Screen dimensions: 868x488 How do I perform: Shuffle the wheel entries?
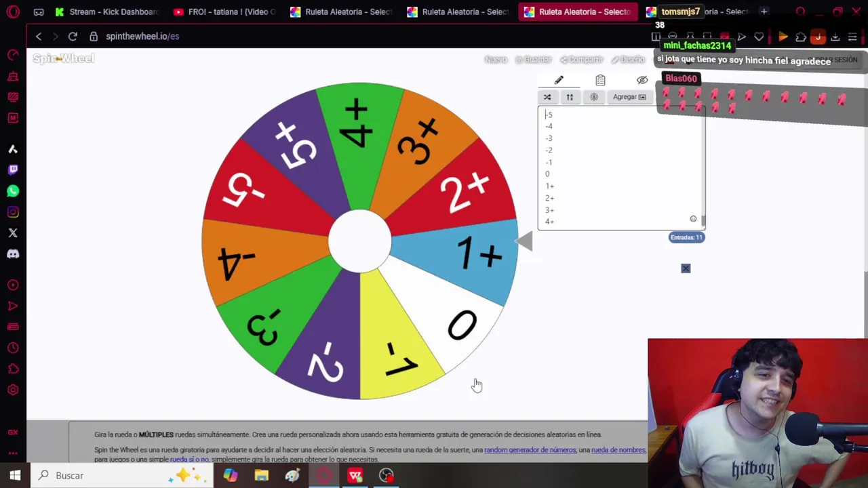tap(547, 97)
